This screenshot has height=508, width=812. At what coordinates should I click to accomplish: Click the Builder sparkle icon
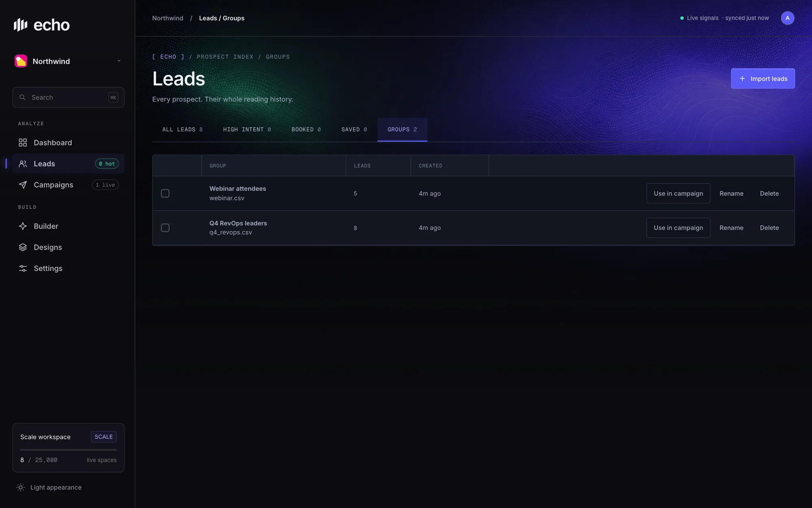[23, 226]
